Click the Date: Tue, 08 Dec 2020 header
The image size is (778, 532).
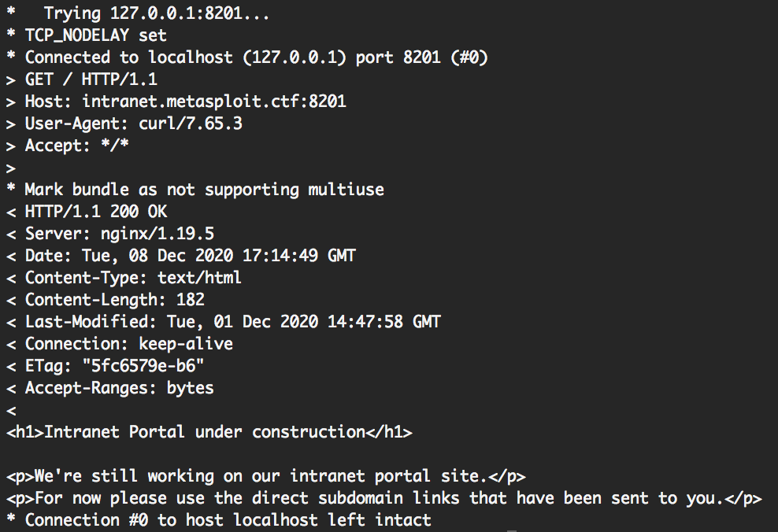tap(190, 256)
